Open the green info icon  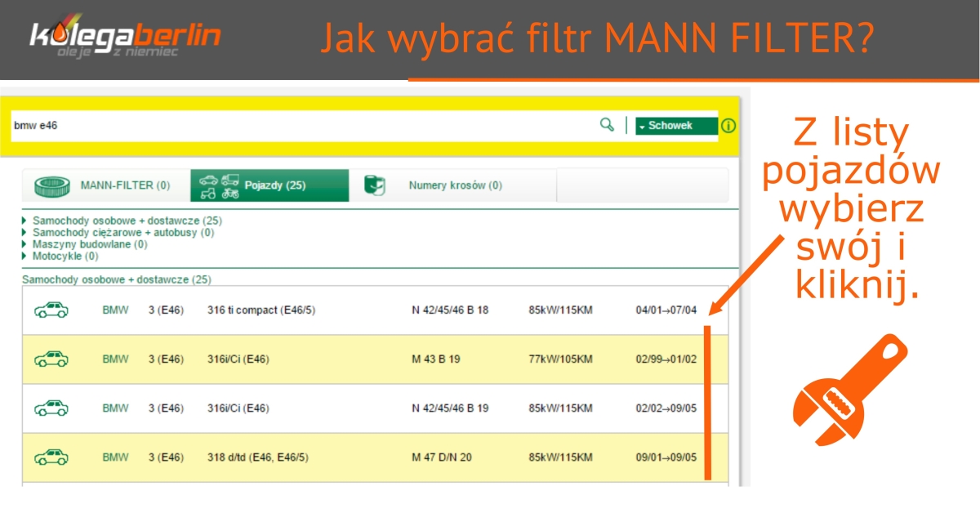point(728,126)
